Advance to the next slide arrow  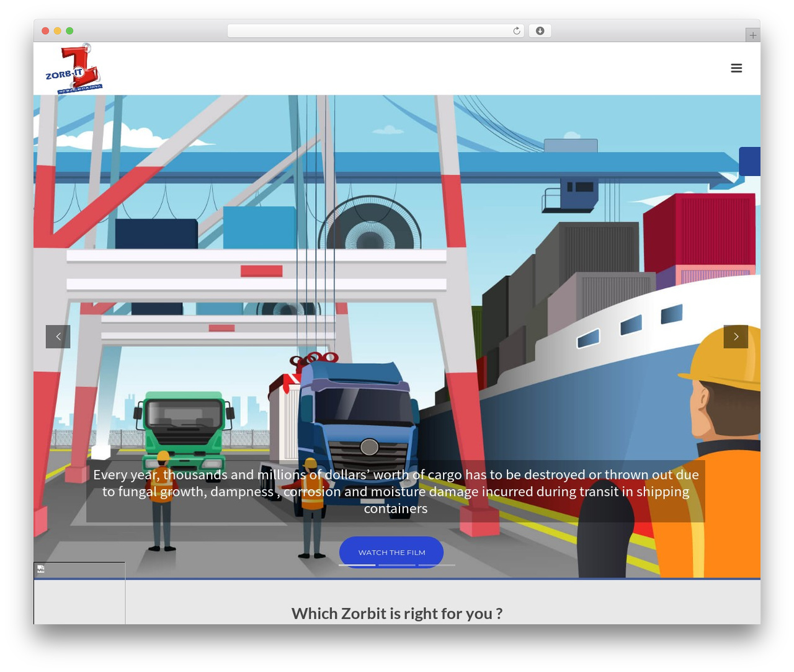click(736, 337)
